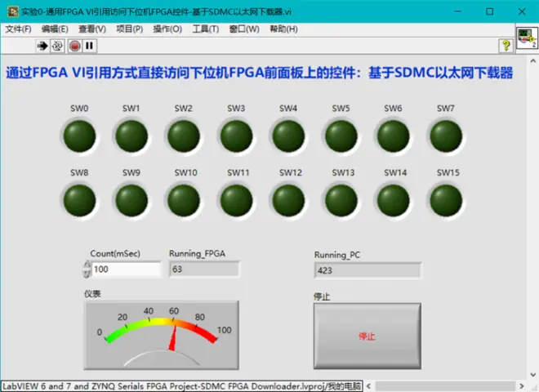Click the Running_PC label

pos(337,255)
